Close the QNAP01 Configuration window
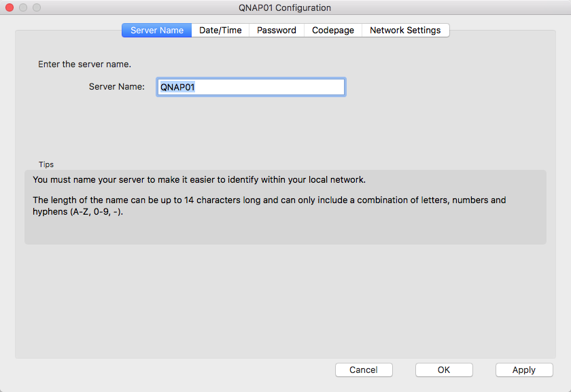Image resolution: width=571 pixels, height=392 pixels. [10, 7]
